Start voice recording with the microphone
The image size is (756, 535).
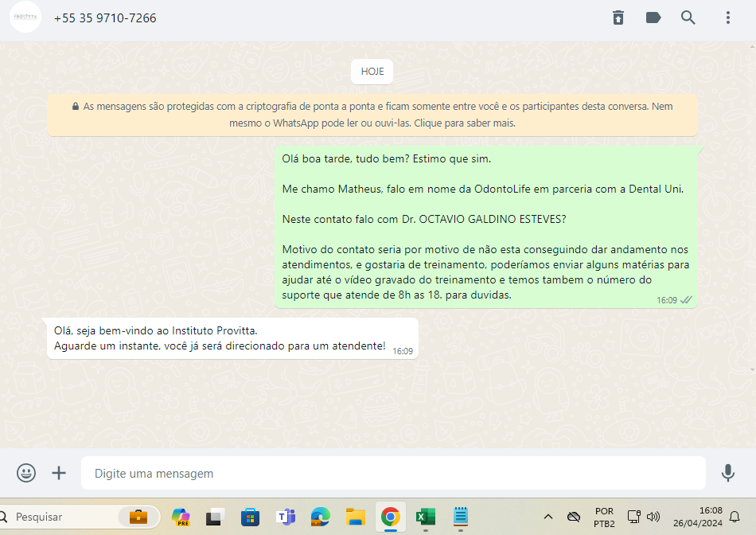[x=728, y=473]
